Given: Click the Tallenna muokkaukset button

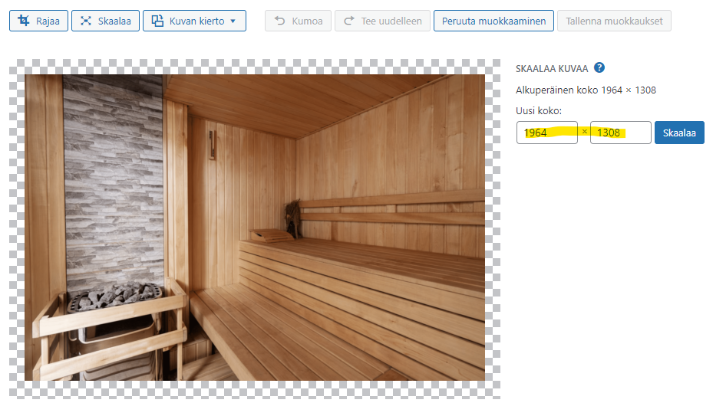Looking at the screenshot, I should (615, 20).
